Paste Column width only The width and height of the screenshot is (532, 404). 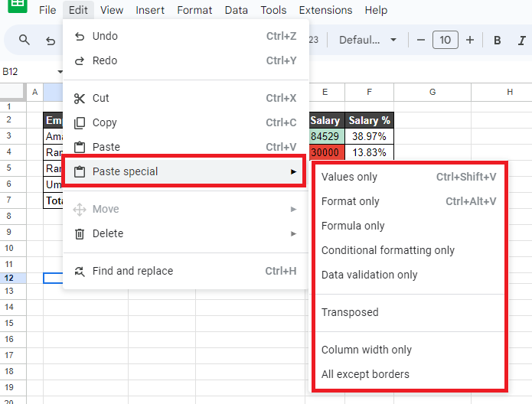tap(409, 350)
